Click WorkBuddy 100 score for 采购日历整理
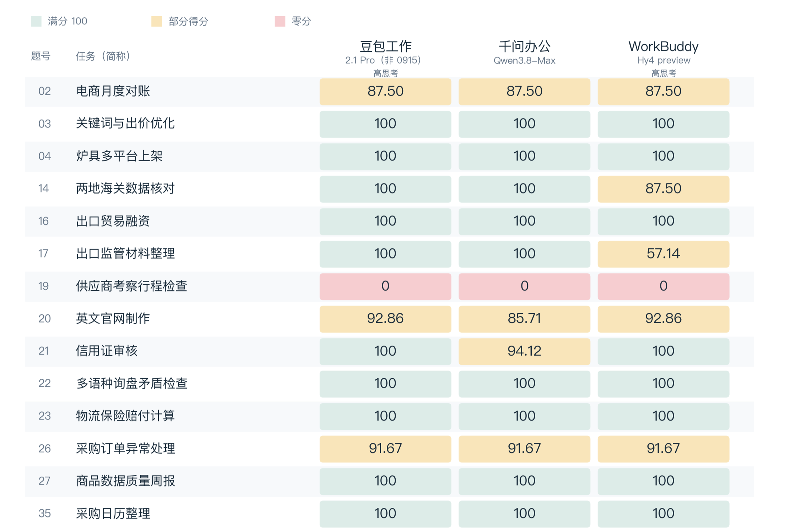The width and height of the screenshot is (785, 532). click(x=663, y=514)
